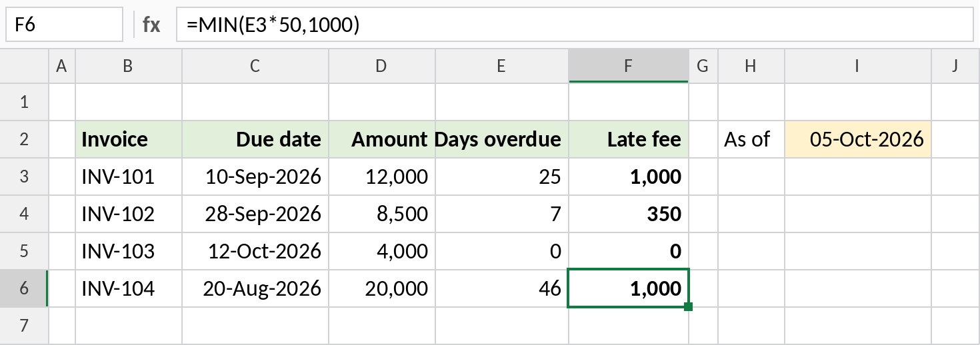The image size is (980, 345).
Task: Click the Days overdue header cell
Action: 502,139
